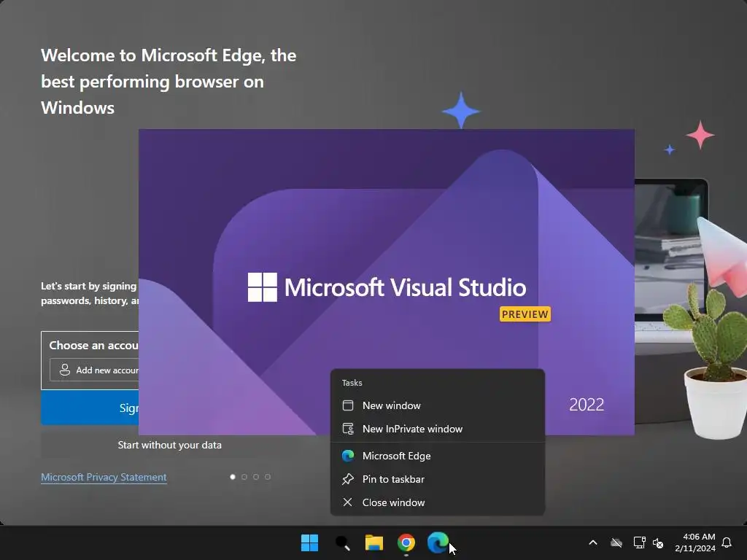Launch File Explorer from taskbar
The height and width of the screenshot is (560, 747).
tap(374, 542)
